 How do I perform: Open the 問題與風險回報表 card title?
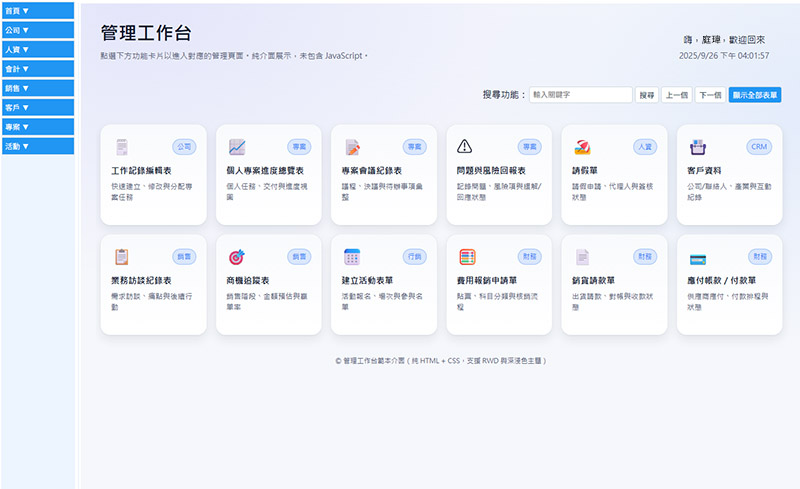[491, 170]
